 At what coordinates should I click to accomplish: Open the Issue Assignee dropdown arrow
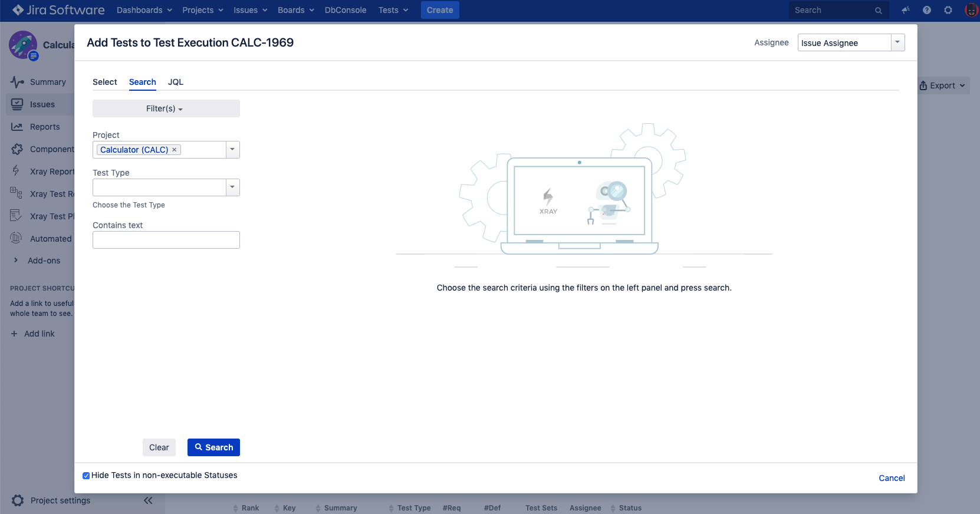(x=897, y=42)
